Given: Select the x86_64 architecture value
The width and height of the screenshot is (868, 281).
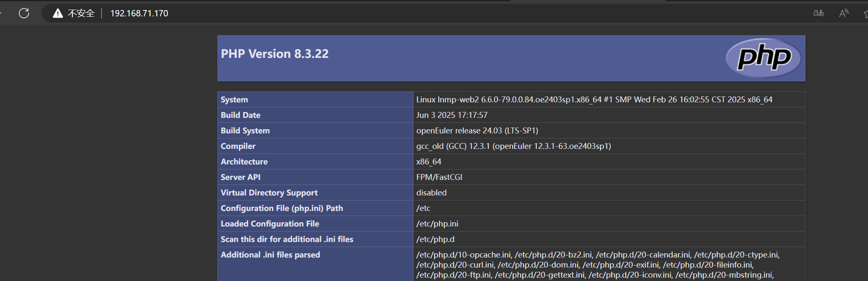Looking at the screenshot, I should click(429, 161).
